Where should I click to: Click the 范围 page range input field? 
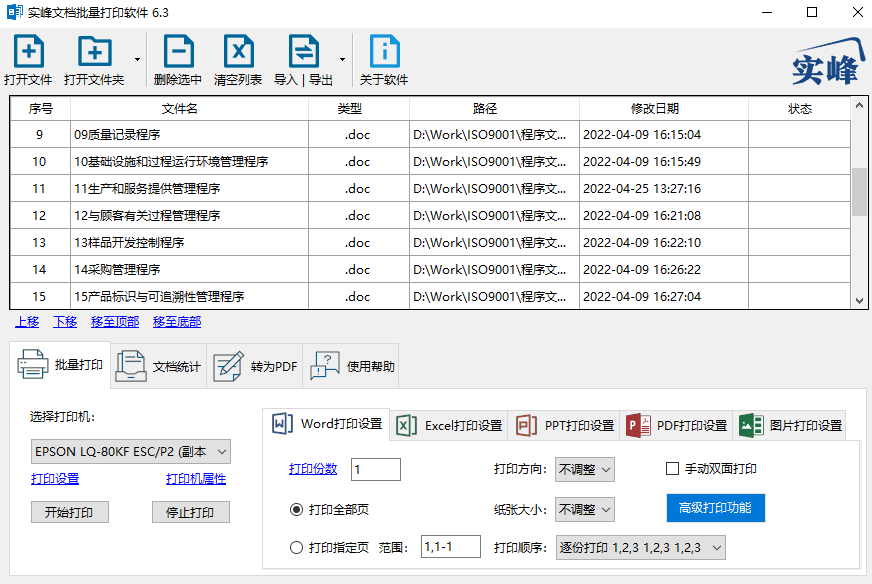pos(451,547)
